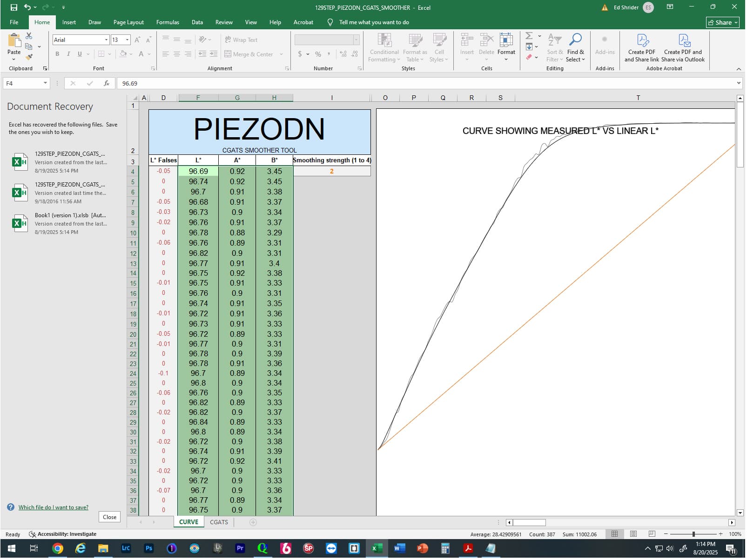Click 'Tell me what you want to do'

click(375, 22)
